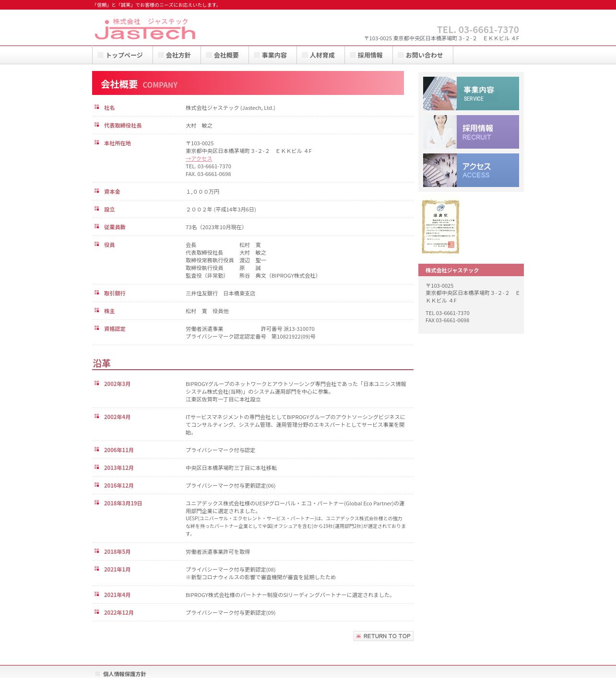The width and height of the screenshot is (616, 678).
Task: Click the 資格認定 row label
Action: pos(115,329)
